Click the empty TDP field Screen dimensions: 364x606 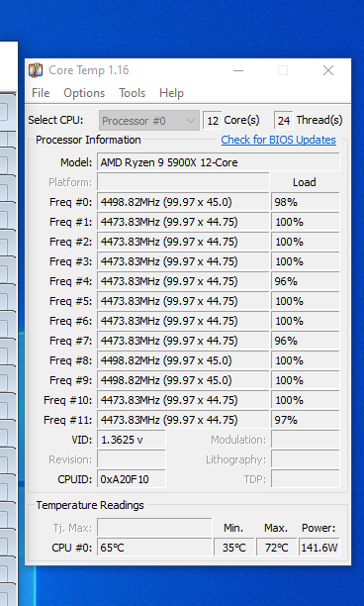point(306,479)
